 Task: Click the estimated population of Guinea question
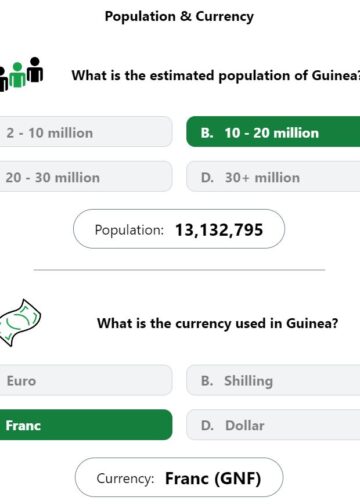(216, 76)
